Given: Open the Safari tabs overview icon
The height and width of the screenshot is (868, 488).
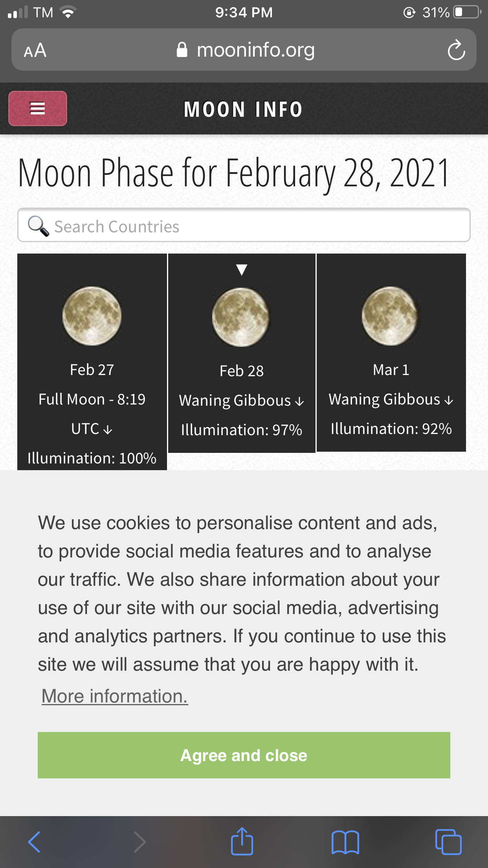Looking at the screenshot, I should (x=448, y=842).
